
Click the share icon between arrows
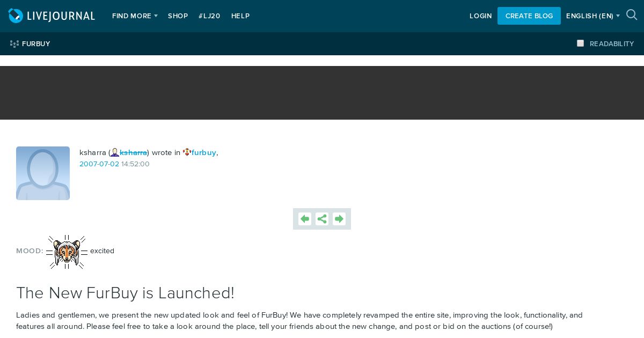tap(322, 219)
